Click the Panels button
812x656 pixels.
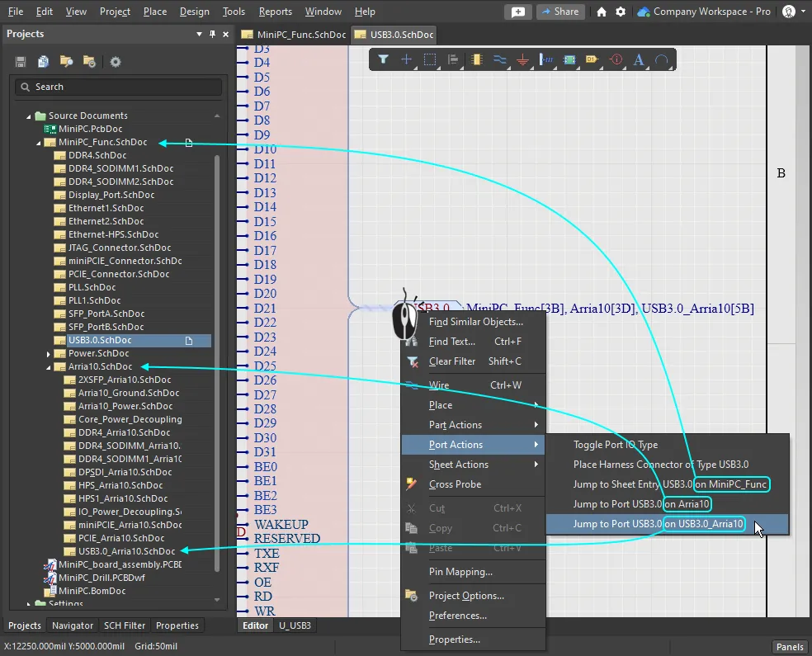[x=789, y=647]
